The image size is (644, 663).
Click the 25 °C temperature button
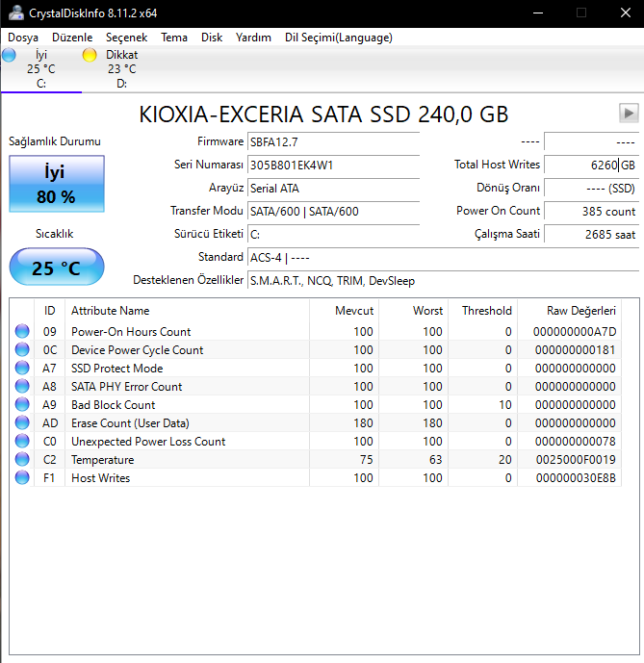click(x=57, y=267)
